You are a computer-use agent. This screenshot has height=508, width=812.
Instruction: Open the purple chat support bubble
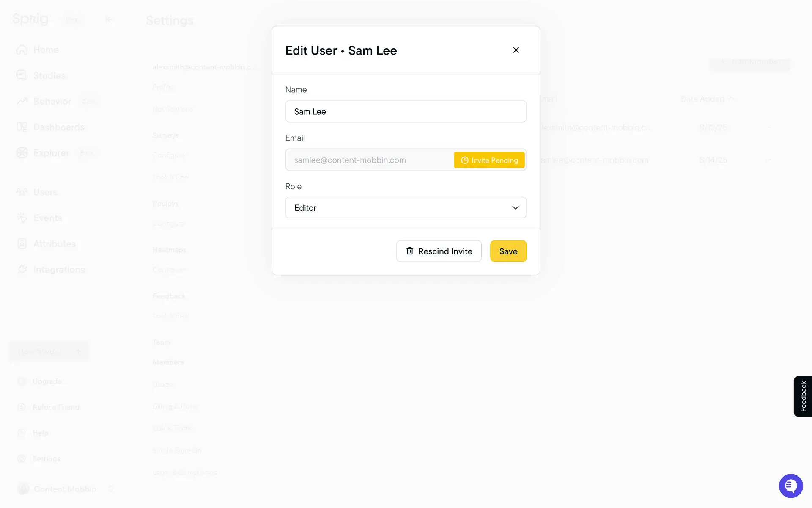790,486
